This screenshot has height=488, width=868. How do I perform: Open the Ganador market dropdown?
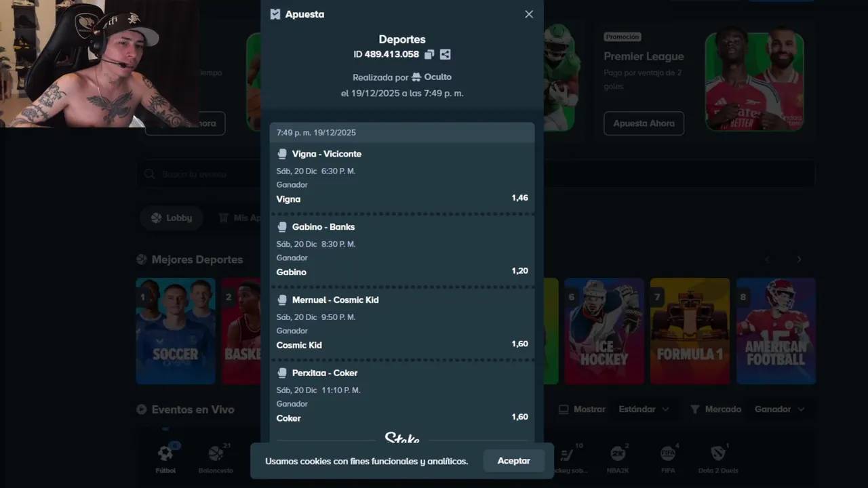pyautogui.click(x=780, y=409)
